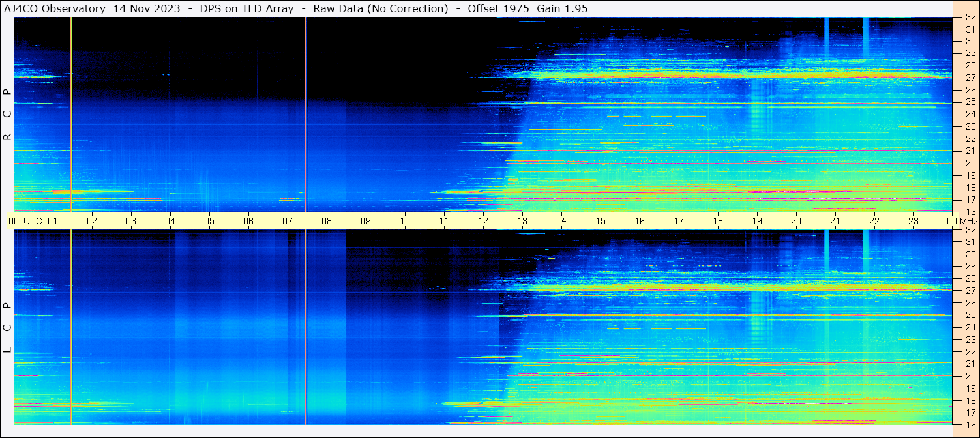This screenshot has width=980, height=438.
Task: Select hour 12 on the time axis
Action: point(483,221)
